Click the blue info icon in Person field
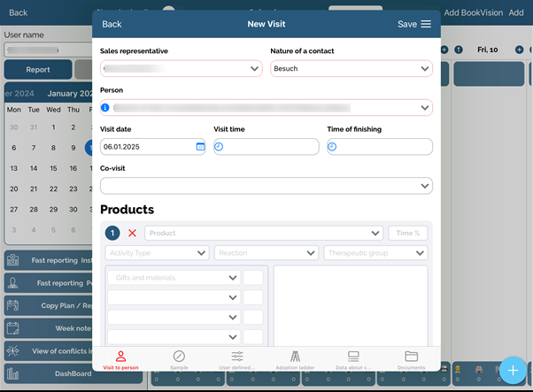The image size is (533, 392). 105,108
